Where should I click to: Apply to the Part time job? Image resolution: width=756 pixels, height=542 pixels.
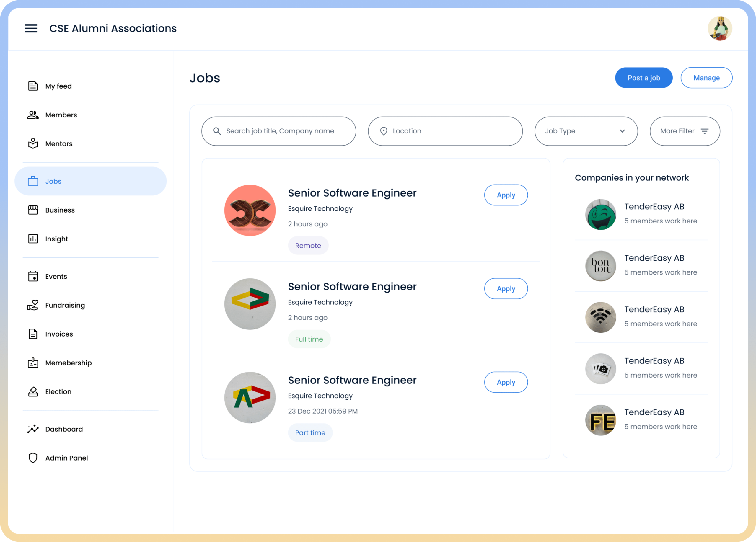pyautogui.click(x=505, y=382)
